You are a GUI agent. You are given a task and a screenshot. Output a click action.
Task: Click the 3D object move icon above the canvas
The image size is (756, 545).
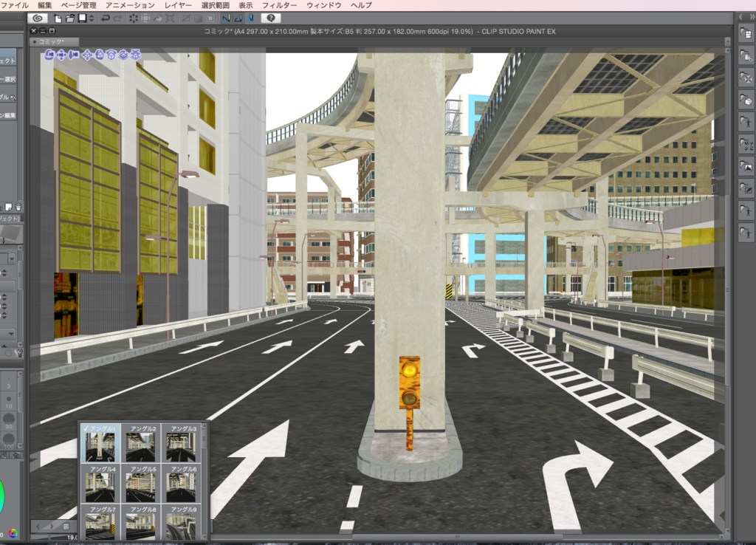click(87, 55)
